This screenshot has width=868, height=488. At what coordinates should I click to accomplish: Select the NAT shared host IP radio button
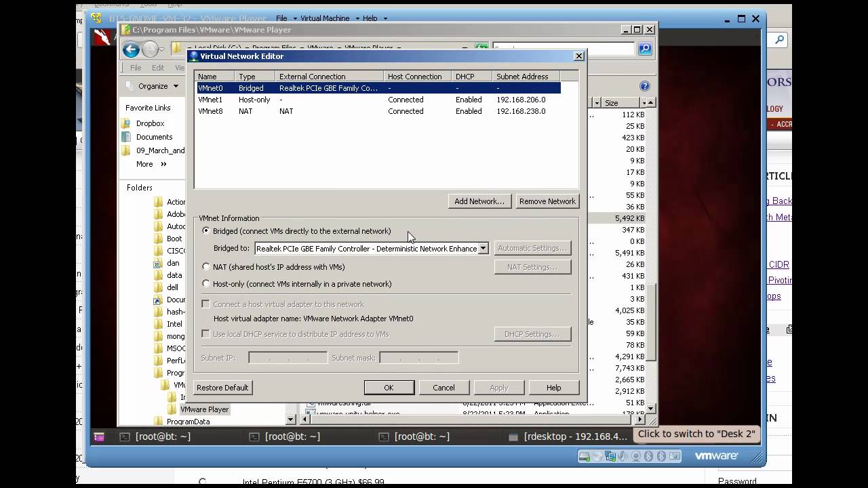206,267
